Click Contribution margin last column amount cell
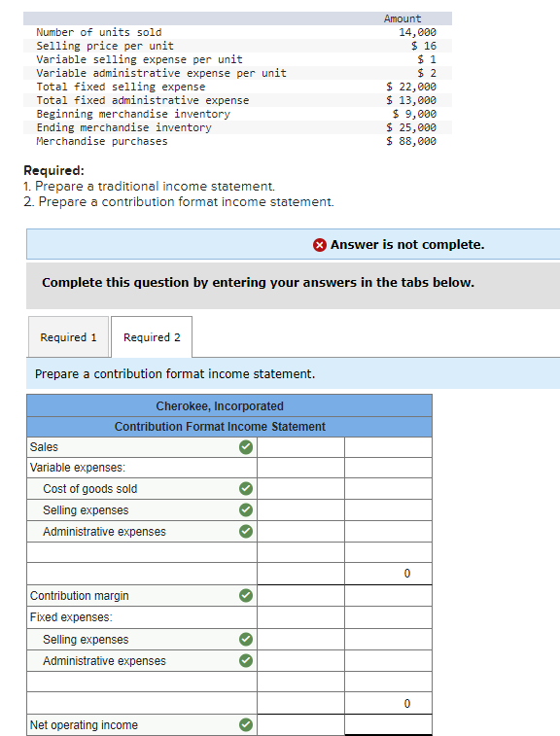 pos(388,596)
